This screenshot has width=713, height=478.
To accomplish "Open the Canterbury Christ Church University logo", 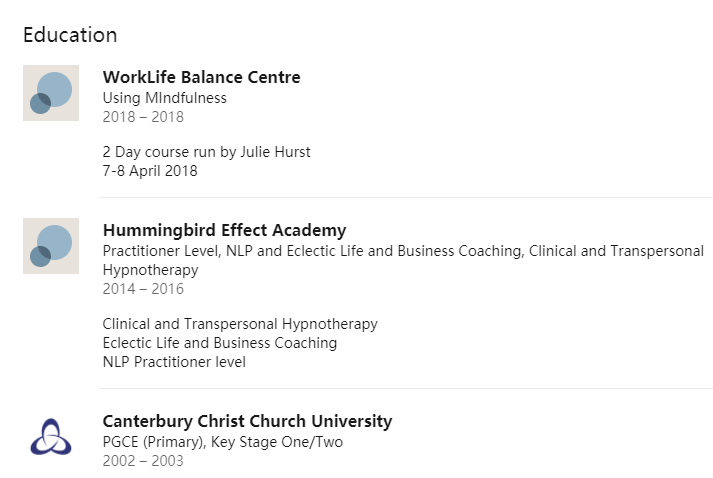I will click(51, 437).
